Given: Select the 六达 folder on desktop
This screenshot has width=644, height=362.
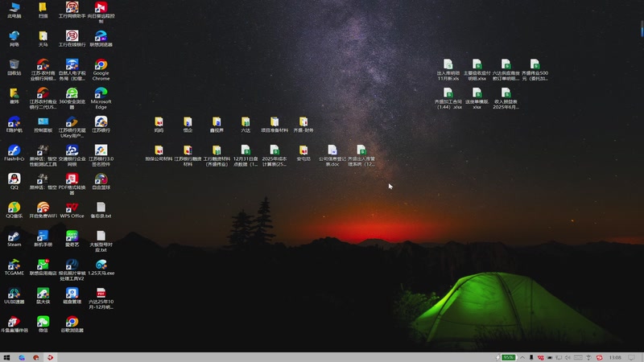Looking at the screenshot, I should tap(246, 124).
